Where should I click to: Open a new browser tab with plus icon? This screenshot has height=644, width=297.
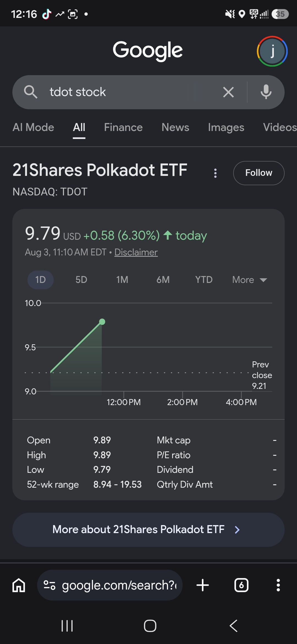[203, 585]
